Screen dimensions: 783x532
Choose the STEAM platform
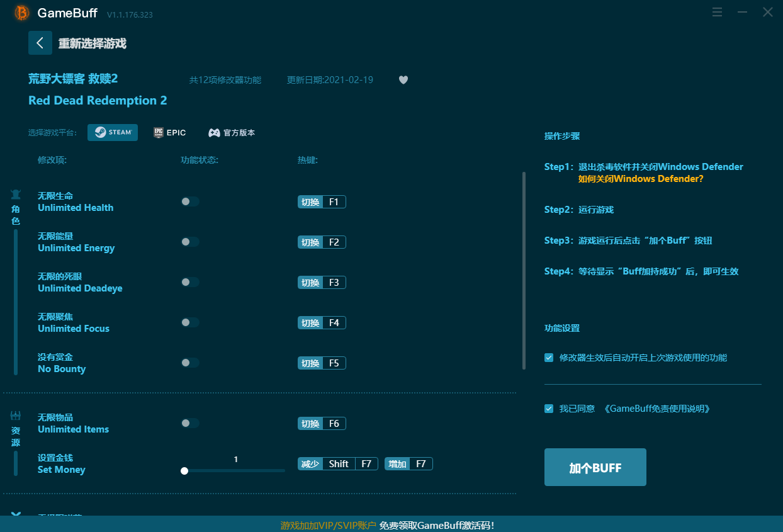[113, 132]
